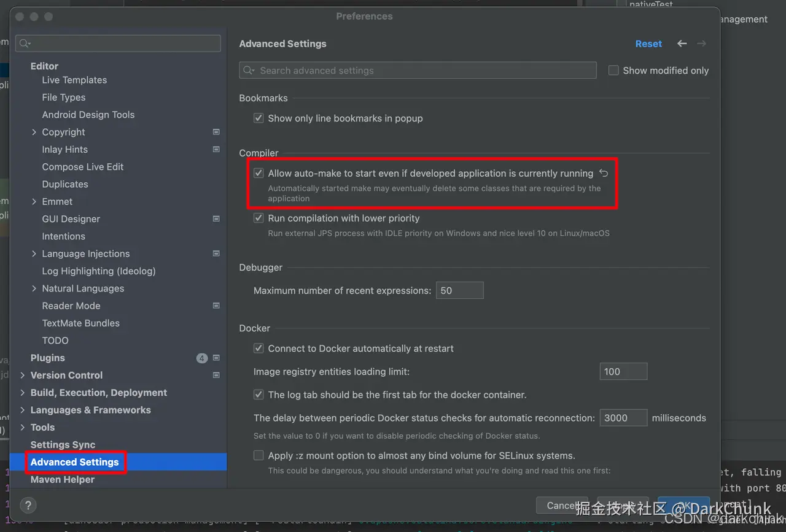Screen dimensions: 786x532
Task: Click Docker status check delay field
Action: click(623, 418)
